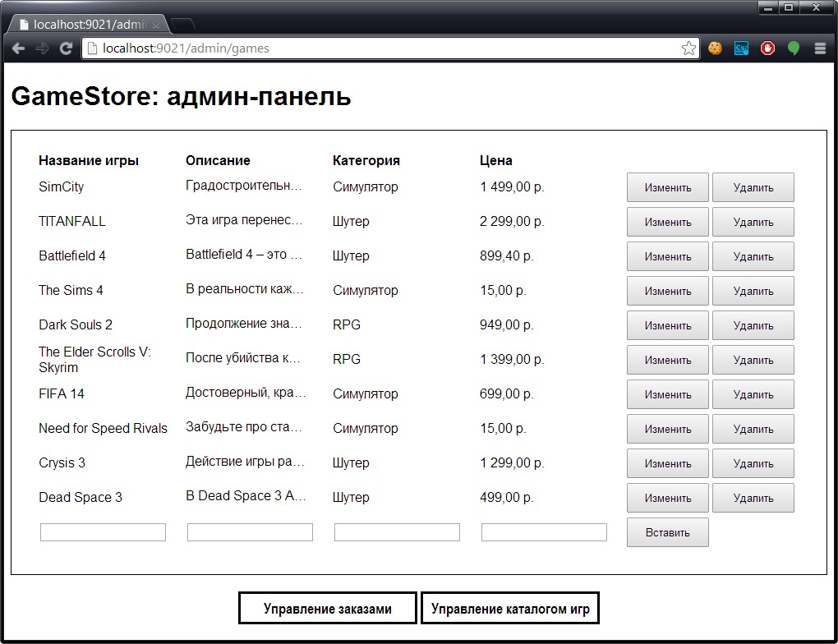Screen dimensions: 838x644
Task: Delete the Dead Space 3 entry
Action: click(x=753, y=498)
